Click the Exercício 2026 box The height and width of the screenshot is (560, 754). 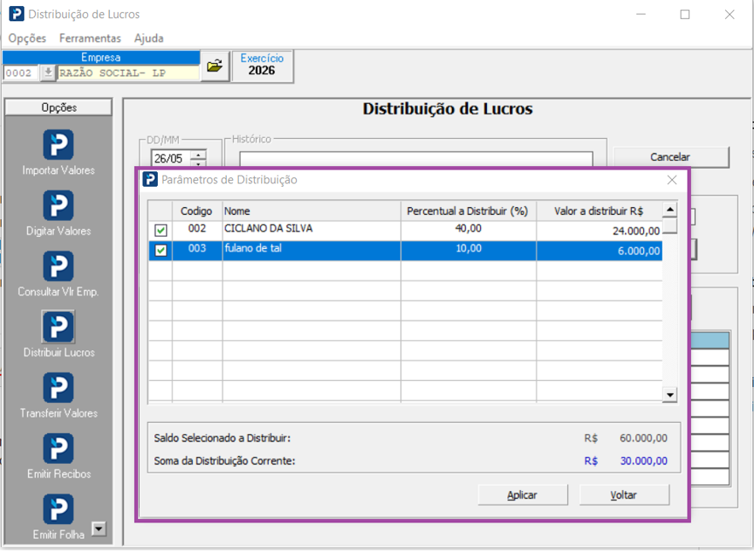pos(262,66)
